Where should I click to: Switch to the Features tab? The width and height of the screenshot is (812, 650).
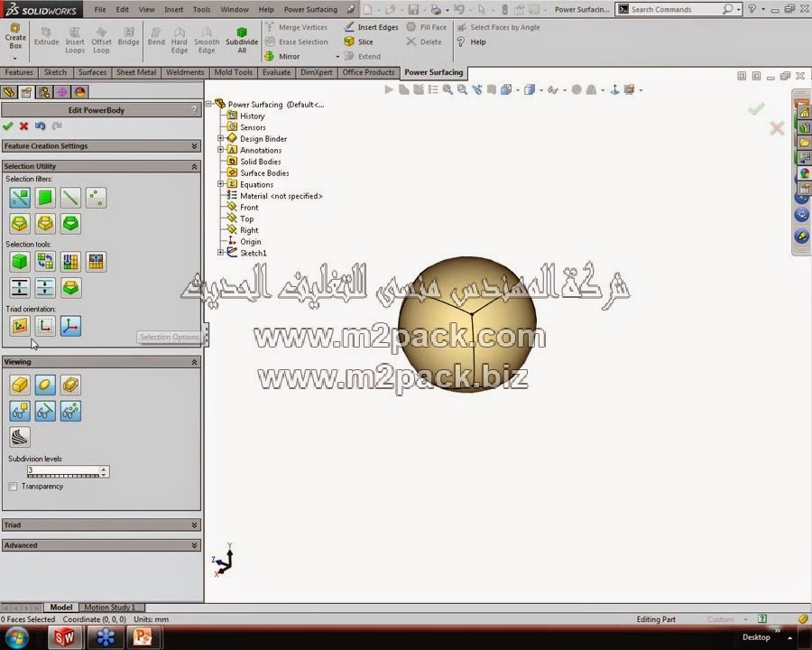tap(19, 72)
